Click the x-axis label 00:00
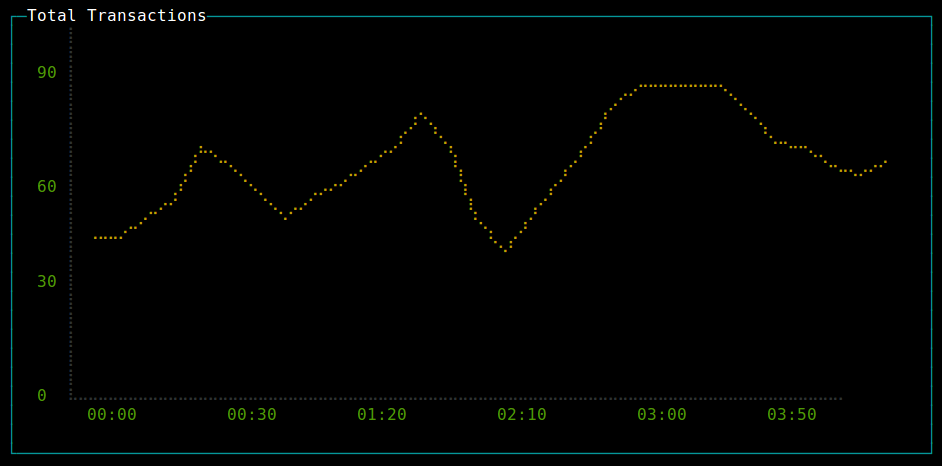Screen dimensions: 942x466 [x=112, y=414]
